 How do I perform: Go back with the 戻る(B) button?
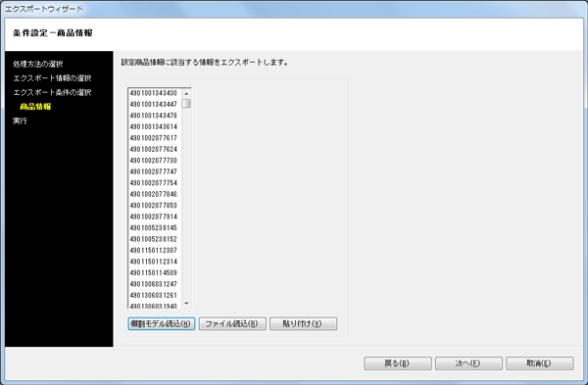[x=398, y=363]
